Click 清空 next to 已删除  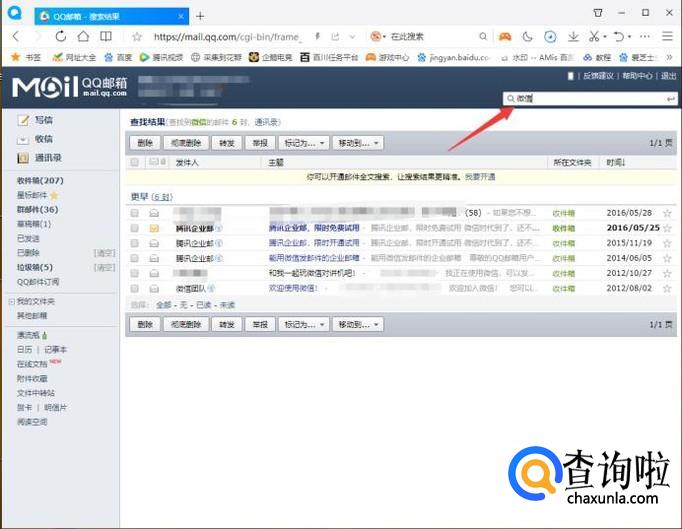tap(105, 253)
